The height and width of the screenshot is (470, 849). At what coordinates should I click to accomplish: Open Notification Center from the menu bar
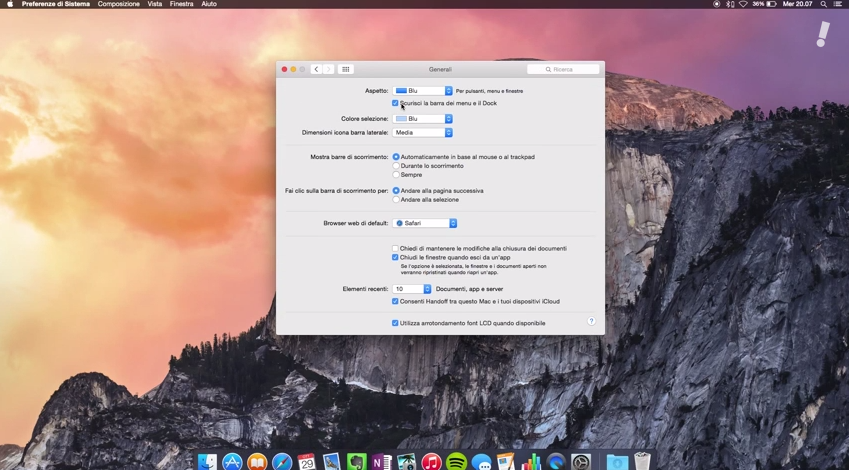tap(839, 4)
